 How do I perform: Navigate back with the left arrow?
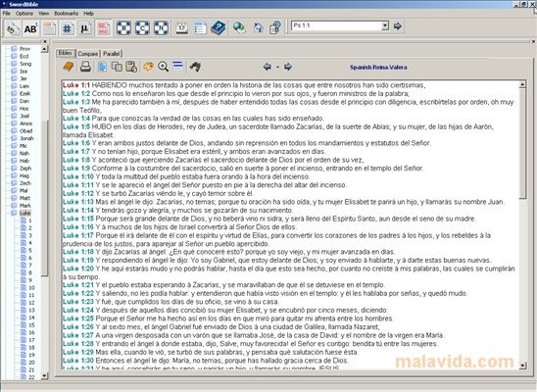point(268,67)
